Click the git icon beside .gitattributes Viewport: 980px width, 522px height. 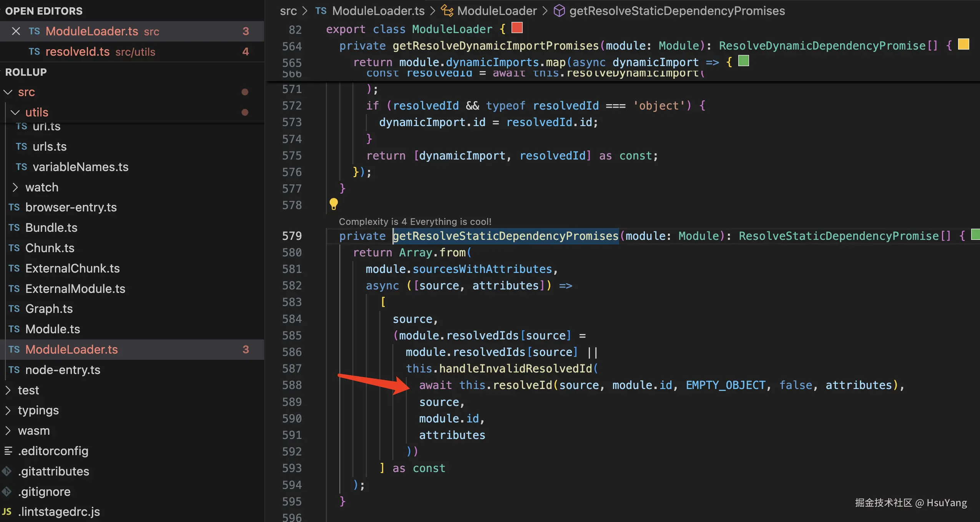(x=7, y=471)
